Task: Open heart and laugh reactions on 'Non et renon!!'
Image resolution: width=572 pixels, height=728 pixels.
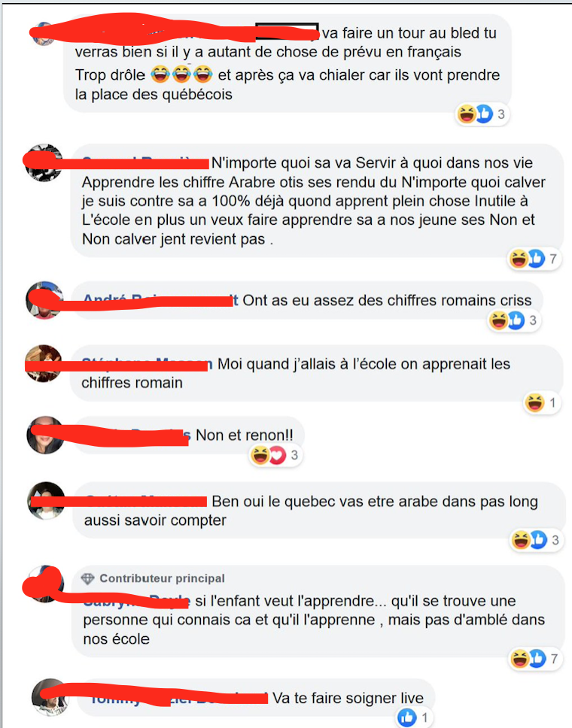Action: pyautogui.click(x=275, y=455)
